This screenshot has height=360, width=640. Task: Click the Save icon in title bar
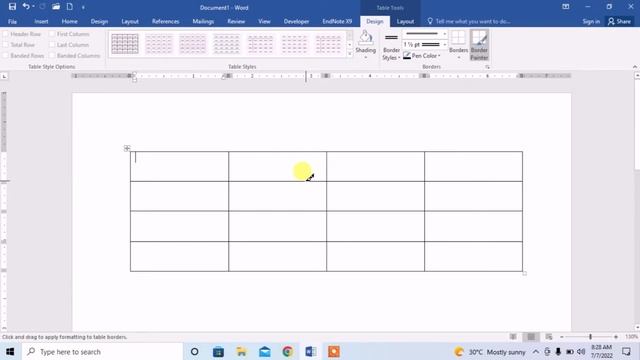[x=12, y=7]
